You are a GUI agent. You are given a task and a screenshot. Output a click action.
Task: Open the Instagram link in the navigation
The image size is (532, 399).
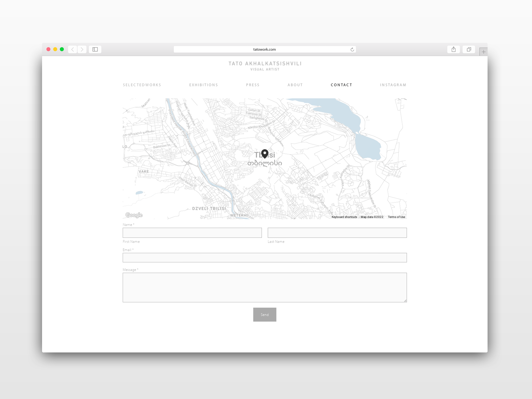[393, 85]
